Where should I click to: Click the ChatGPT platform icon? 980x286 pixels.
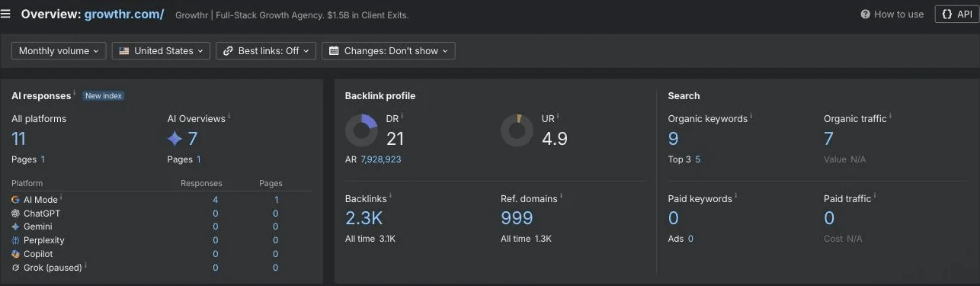[15, 214]
